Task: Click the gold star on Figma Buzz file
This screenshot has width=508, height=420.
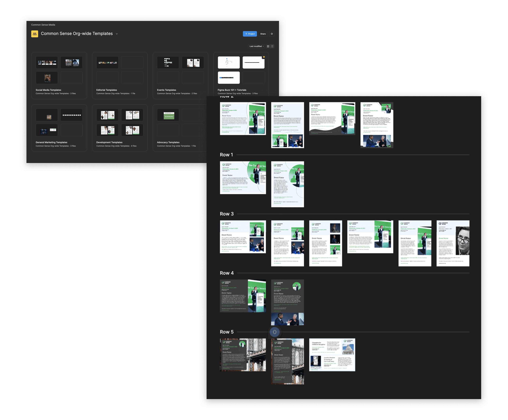Action: 264,57
